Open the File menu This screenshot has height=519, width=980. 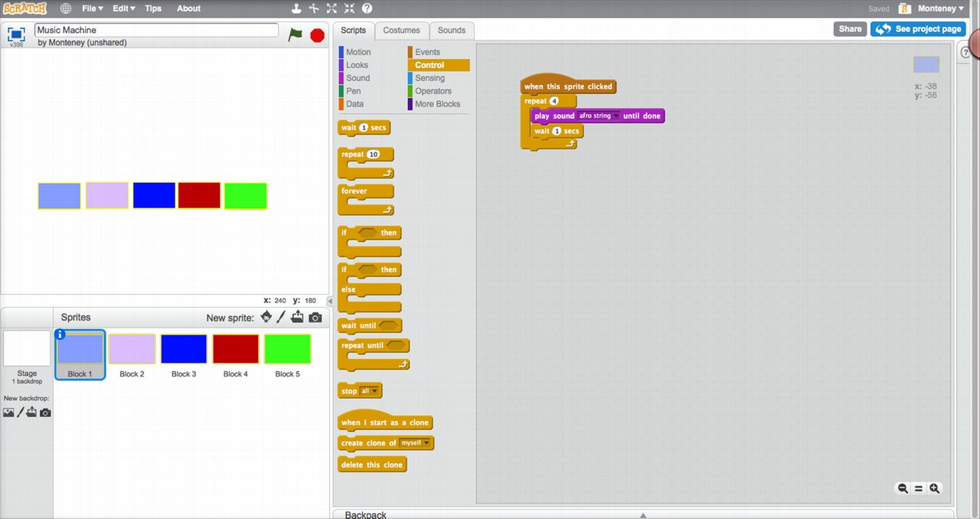click(x=91, y=8)
